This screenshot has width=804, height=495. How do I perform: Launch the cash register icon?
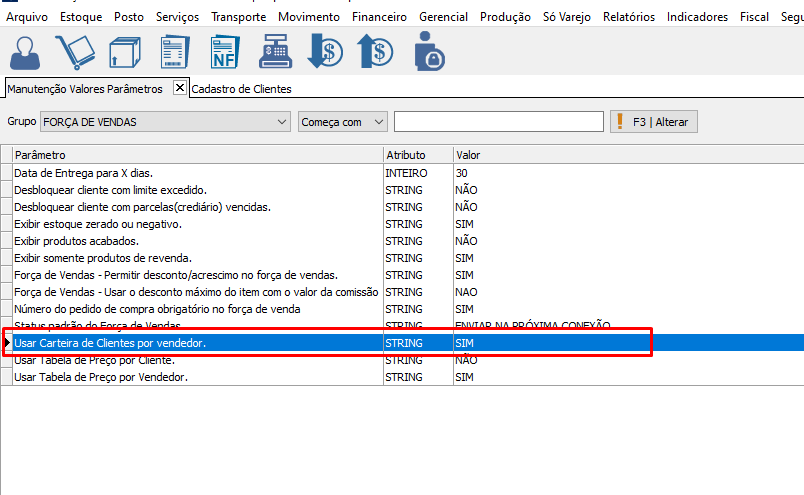276,51
